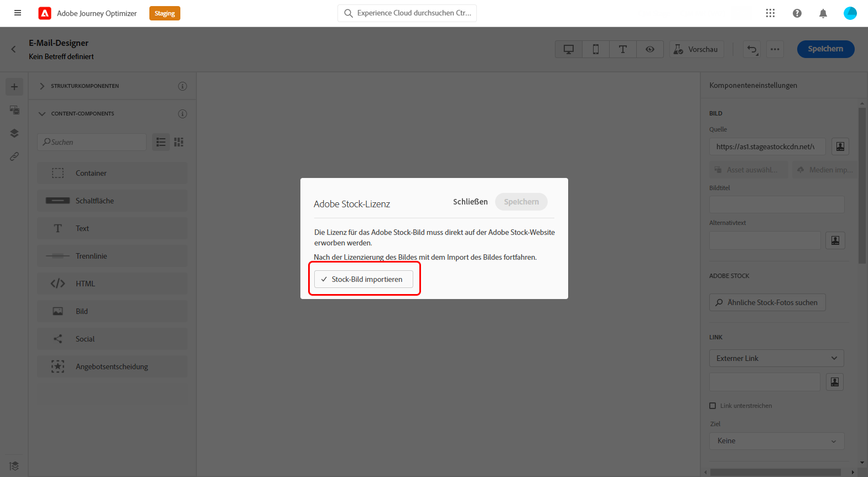
Task: Focus the Experience Cloud search box
Action: point(407,13)
